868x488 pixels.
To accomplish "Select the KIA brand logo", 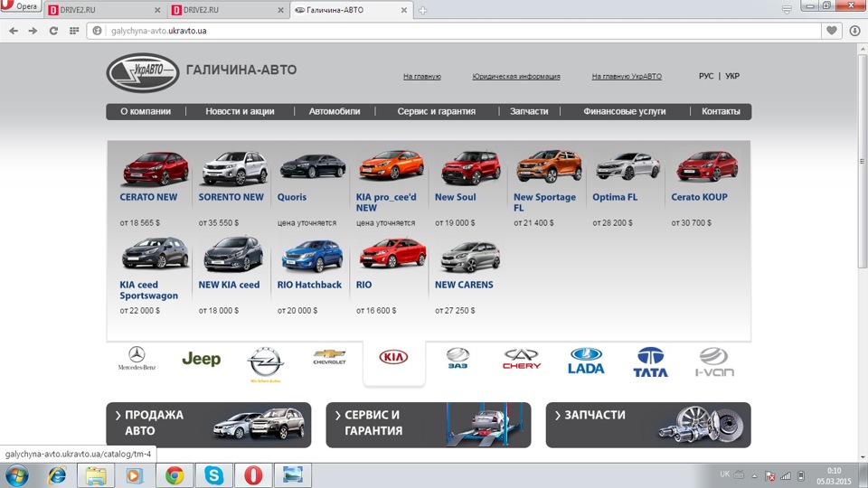I will pos(393,357).
